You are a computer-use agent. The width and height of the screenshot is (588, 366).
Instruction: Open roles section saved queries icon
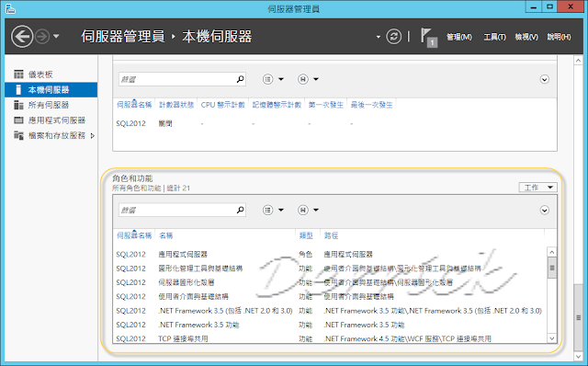[303, 210]
